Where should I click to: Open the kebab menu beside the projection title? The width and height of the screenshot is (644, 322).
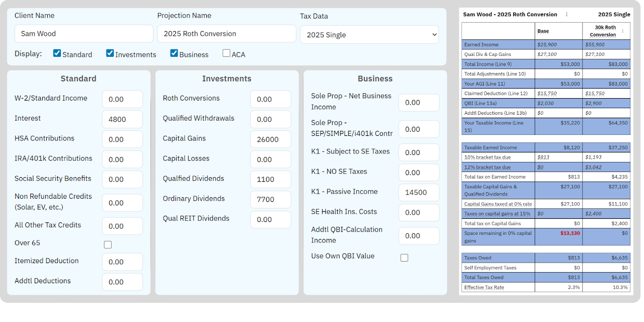(x=567, y=15)
